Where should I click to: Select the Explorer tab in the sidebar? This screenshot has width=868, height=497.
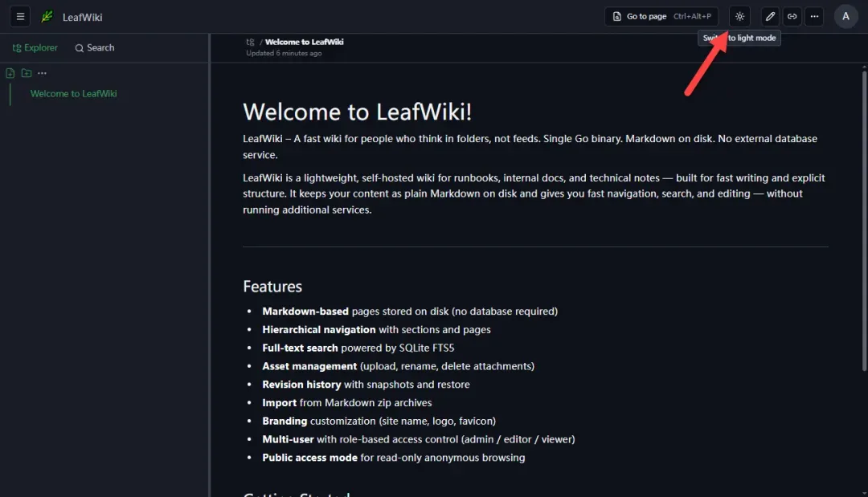click(35, 47)
